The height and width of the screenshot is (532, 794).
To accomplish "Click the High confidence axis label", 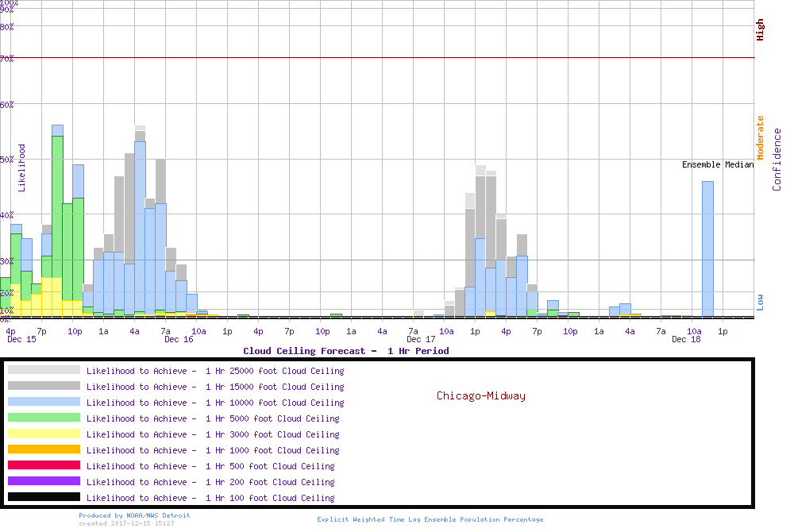I will (760, 30).
